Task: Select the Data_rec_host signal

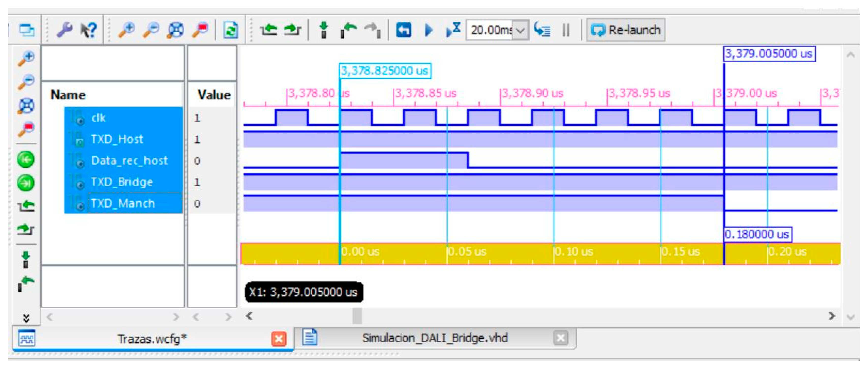Action: (x=129, y=161)
